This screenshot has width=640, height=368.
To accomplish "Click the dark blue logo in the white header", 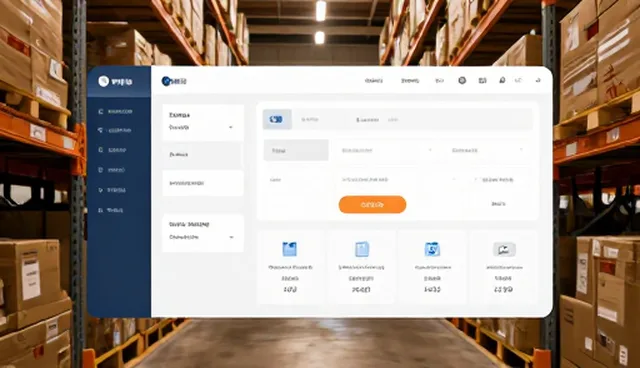I will pyautogui.click(x=166, y=81).
